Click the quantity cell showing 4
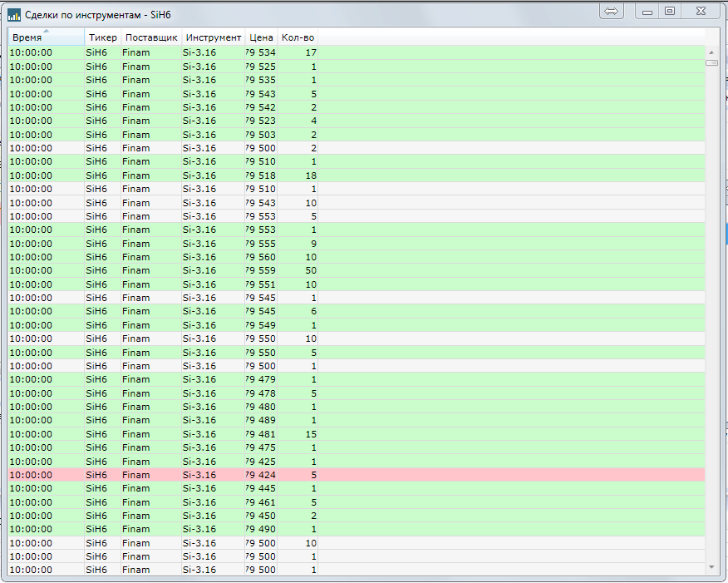Screen dimensions: 728x583 [x=298, y=121]
